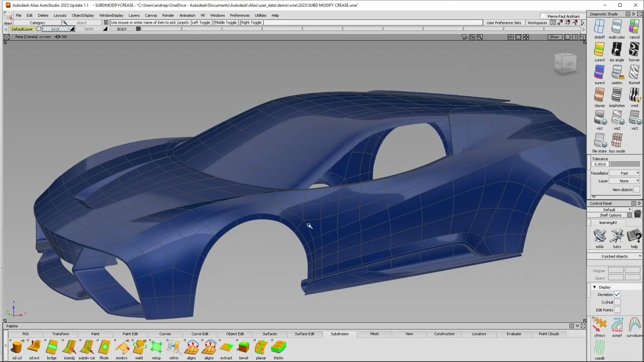This screenshot has width=644, height=362.
Task: Adjust the Tolerance slider
Action: (625, 164)
